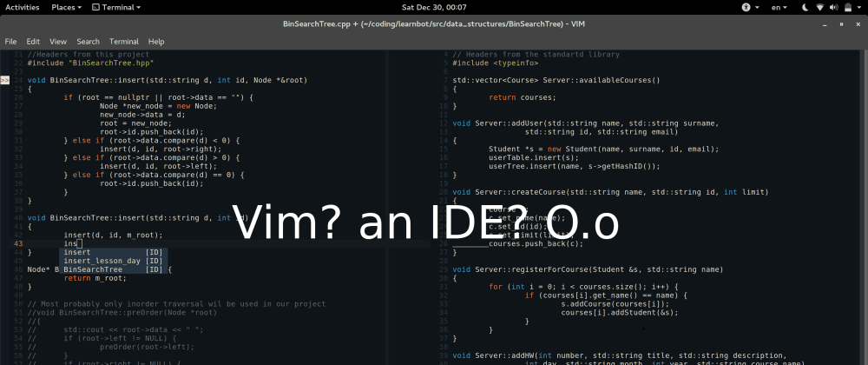Click the 'insert(d, id, m_root);' line

(x=114, y=235)
